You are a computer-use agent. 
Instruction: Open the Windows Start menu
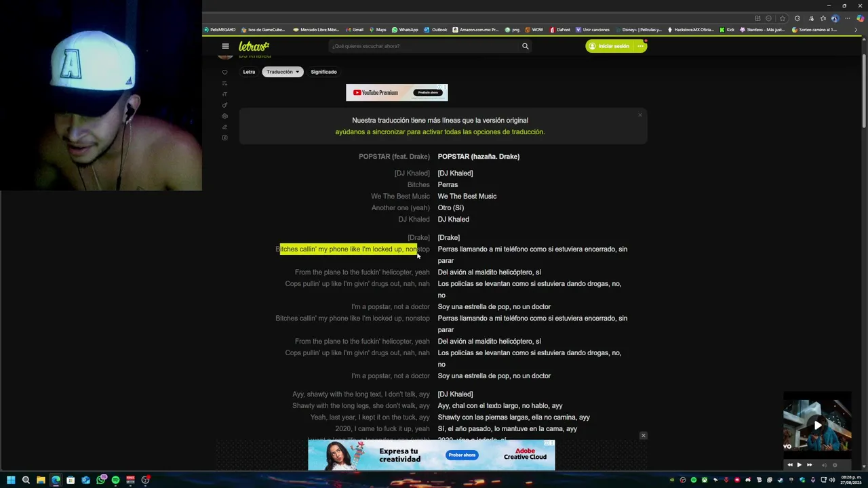[11, 480]
